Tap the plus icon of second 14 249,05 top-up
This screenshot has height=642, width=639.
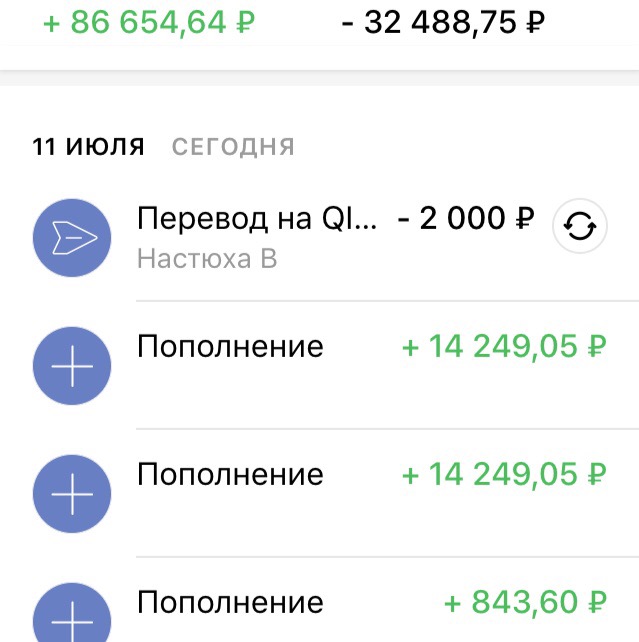72,494
